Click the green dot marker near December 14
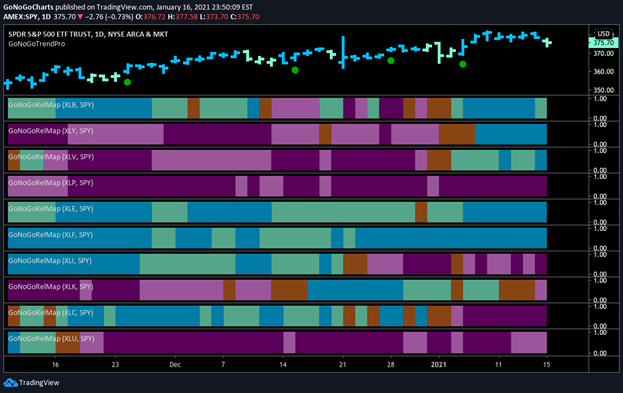Image resolution: width=623 pixels, height=393 pixels. (295, 70)
